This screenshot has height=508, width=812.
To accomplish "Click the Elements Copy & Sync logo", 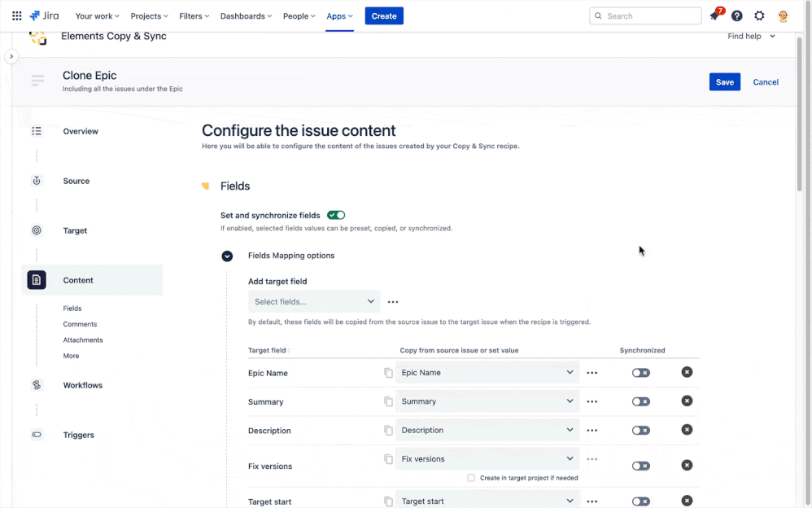I will (37, 37).
